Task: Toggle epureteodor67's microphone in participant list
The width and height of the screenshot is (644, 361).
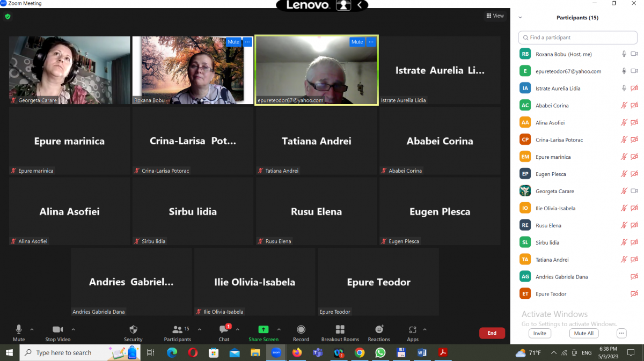Action: [624, 71]
